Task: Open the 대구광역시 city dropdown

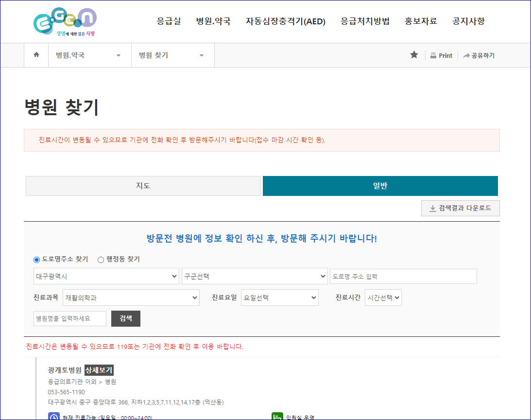Action: (x=106, y=276)
